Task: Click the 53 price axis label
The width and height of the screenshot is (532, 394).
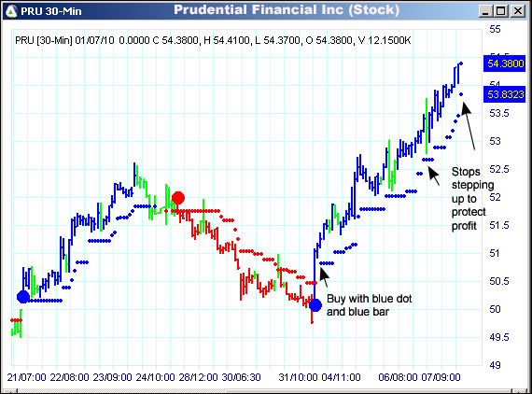Action: point(495,141)
